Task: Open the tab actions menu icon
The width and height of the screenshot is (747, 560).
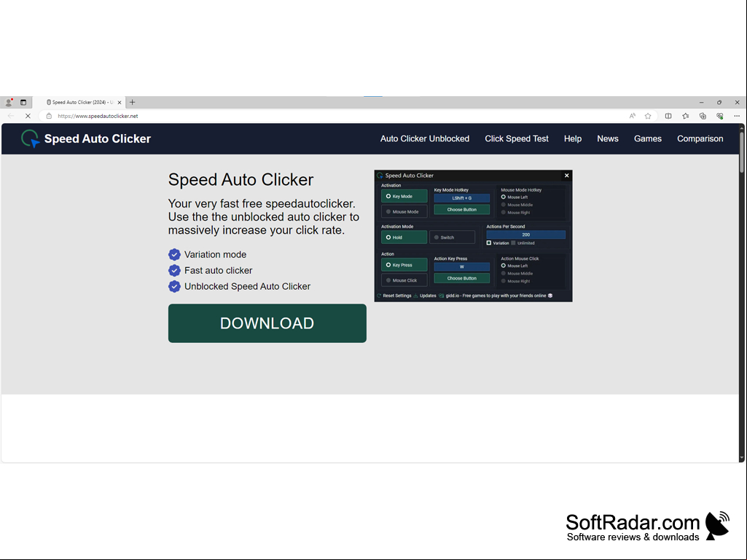Action: pos(23,103)
